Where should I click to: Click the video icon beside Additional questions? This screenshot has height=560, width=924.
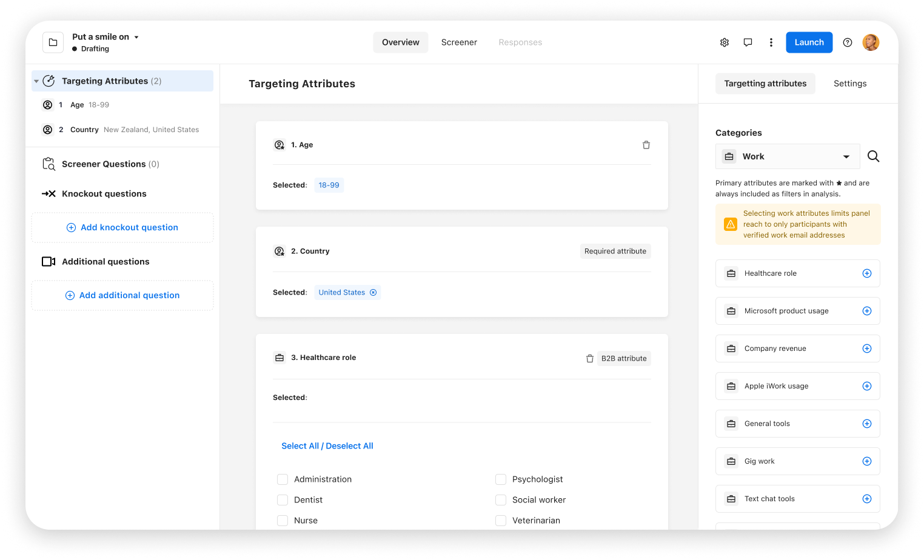click(x=49, y=261)
